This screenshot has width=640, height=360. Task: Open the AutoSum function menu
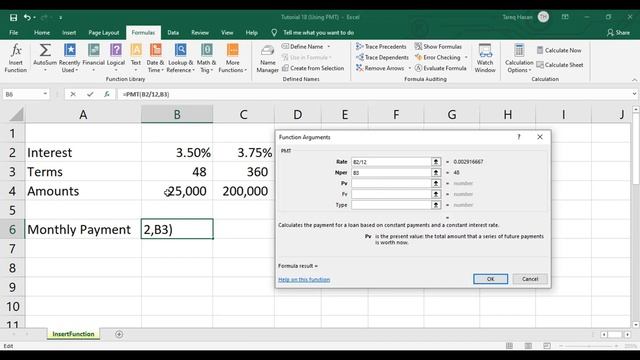[x=45, y=58]
